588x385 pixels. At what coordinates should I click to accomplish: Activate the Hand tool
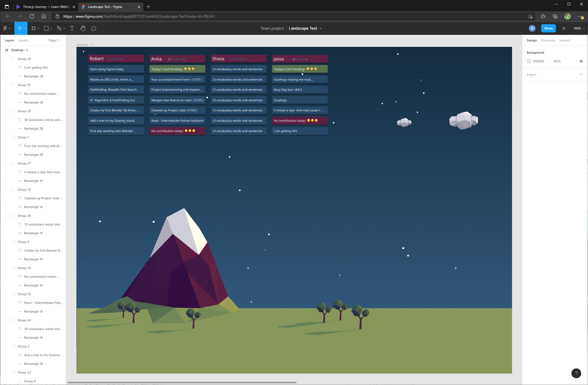pyautogui.click(x=83, y=28)
